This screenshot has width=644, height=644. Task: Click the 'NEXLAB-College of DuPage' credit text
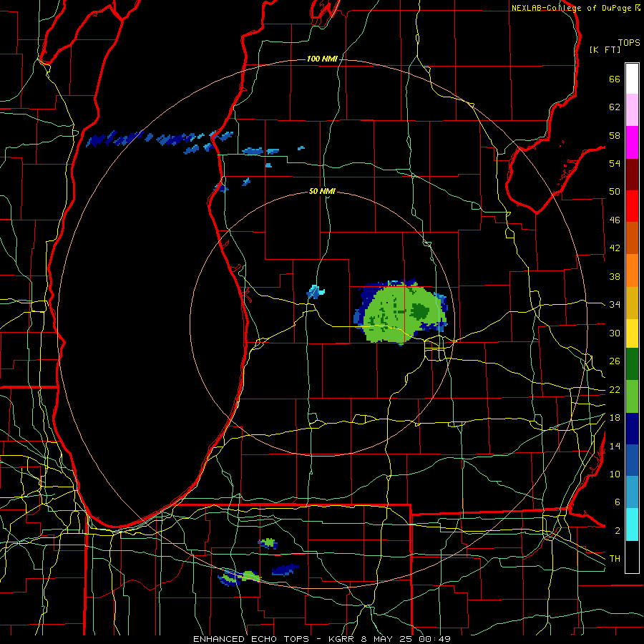click(x=572, y=8)
